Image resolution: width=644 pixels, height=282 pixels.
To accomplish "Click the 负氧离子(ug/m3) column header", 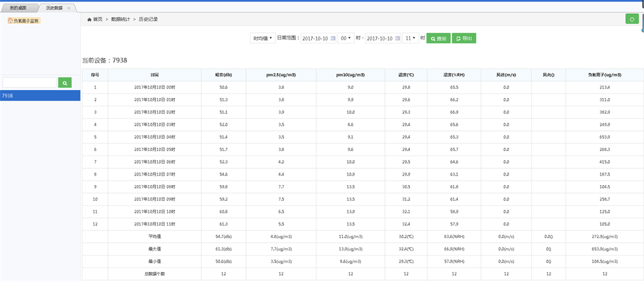I will 604,74.
